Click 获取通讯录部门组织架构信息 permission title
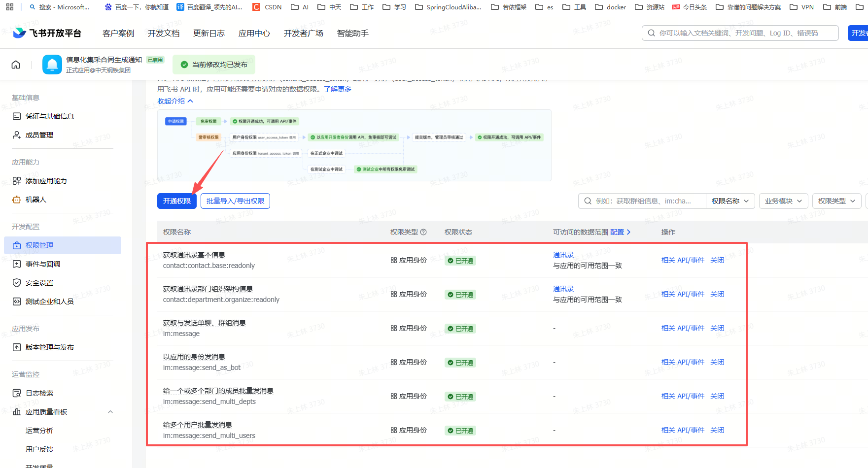This screenshot has height=468, width=868. tap(208, 289)
